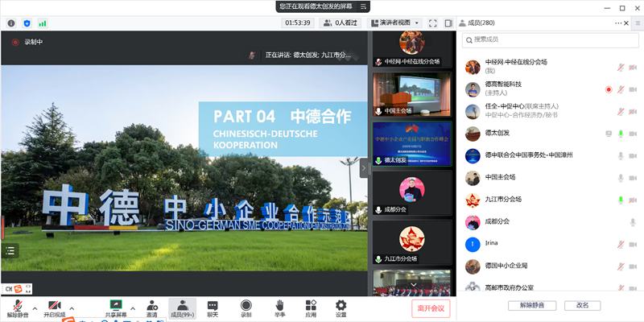Select the 成都分会 video thumbnail
Screen dimensions: 644x322
click(x=412, y=192)
